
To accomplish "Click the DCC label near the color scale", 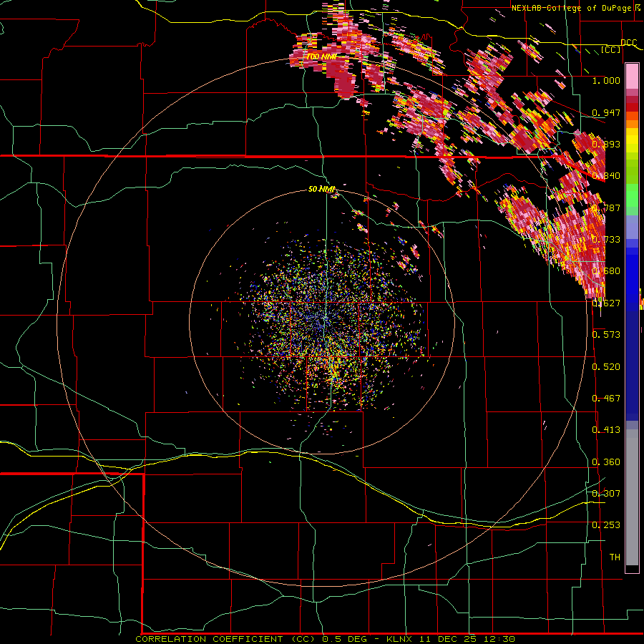I will click(x=628, y=43).
